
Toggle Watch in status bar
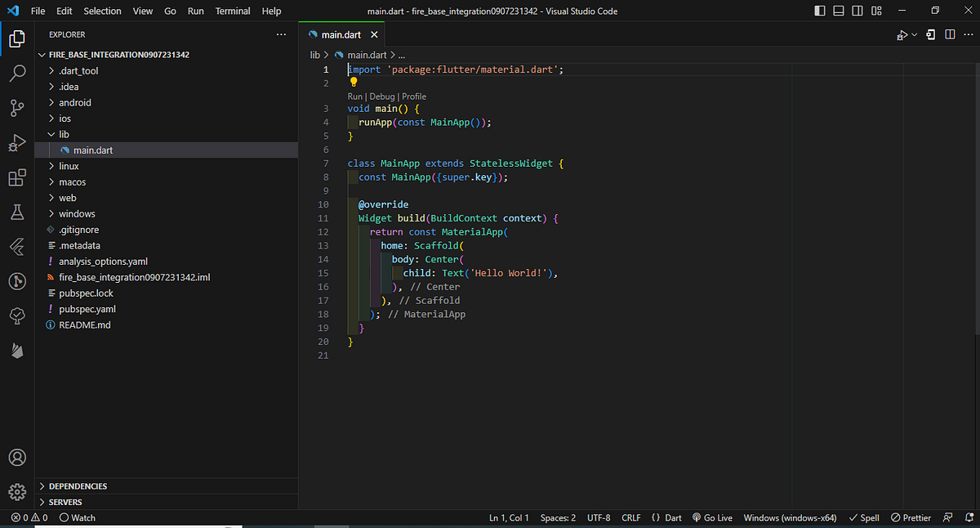click(x=77, y=517)
